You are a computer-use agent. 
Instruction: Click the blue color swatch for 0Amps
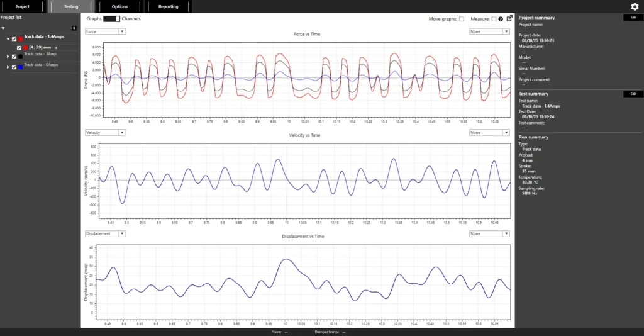coord(20,67)
